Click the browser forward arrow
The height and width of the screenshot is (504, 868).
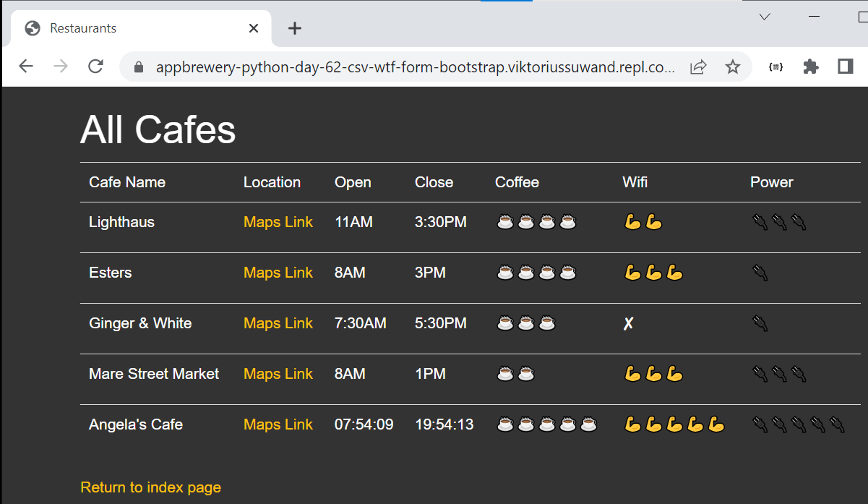pyautogui.click(x=61, y=67)
